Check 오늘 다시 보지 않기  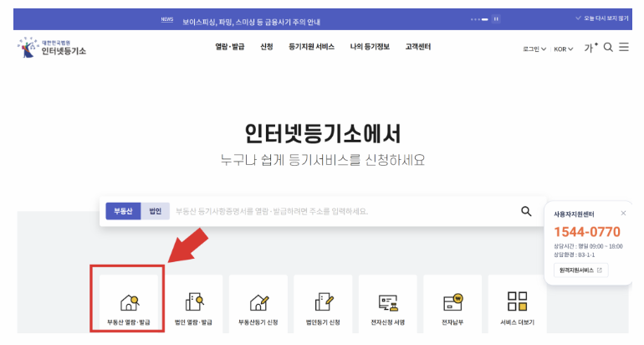pos(602,18)
